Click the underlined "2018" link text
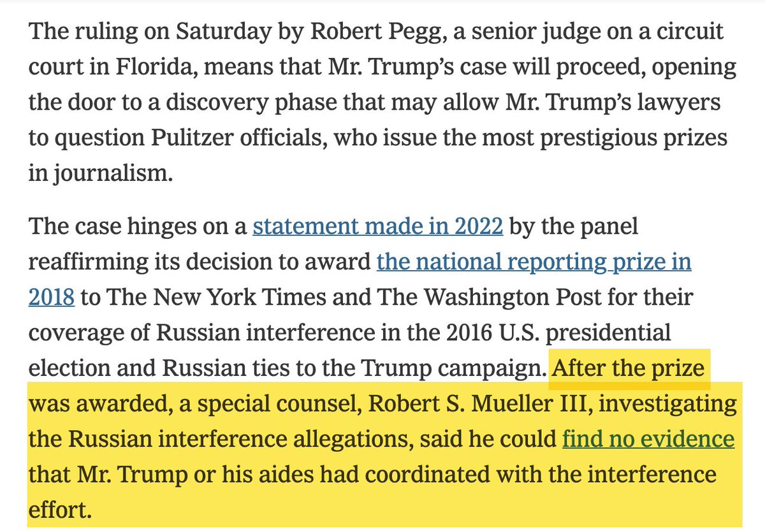This screenshot has height=532, width=765. tap(52, 297)
